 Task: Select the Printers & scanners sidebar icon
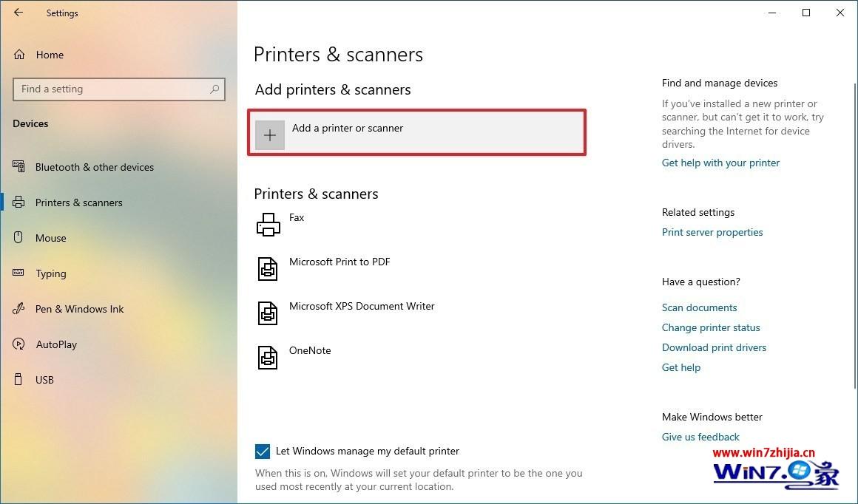(18, 202)
